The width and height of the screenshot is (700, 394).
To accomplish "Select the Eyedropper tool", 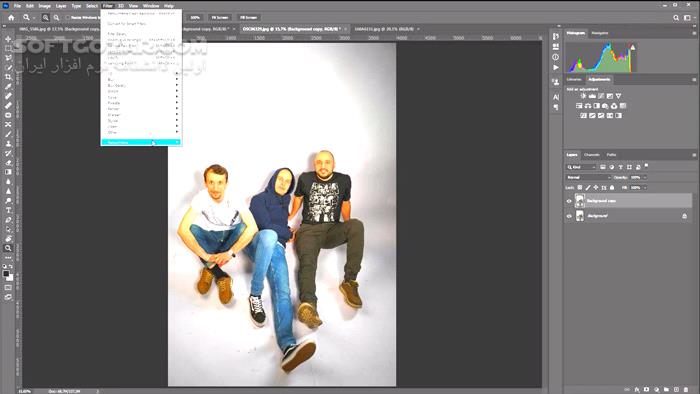I will click(x=8, y=86).
